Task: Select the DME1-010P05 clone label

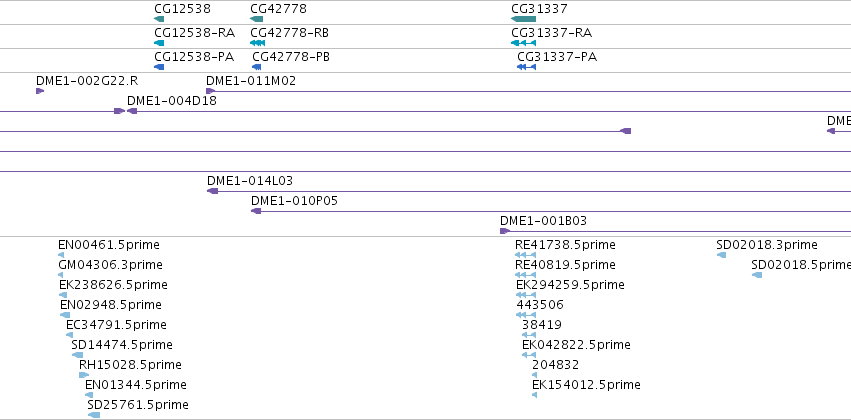Action: [x=294, y=201]
